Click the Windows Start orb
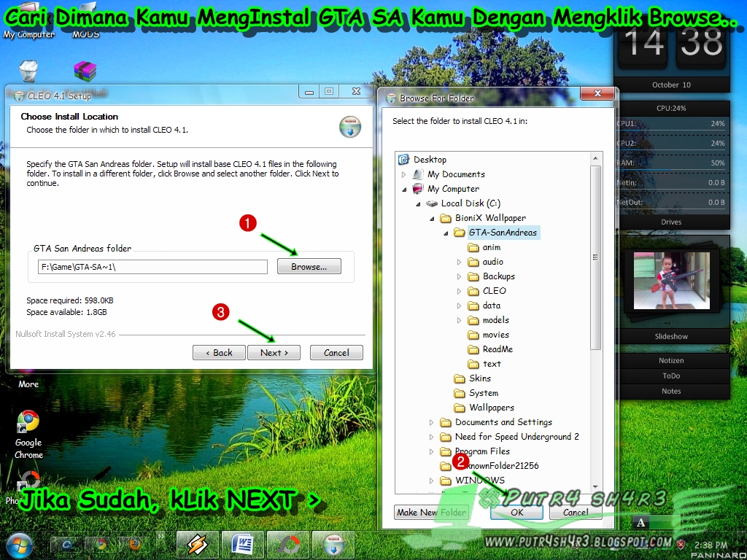The height and width of the screenshot is (560, 747). tap(18, 545)
